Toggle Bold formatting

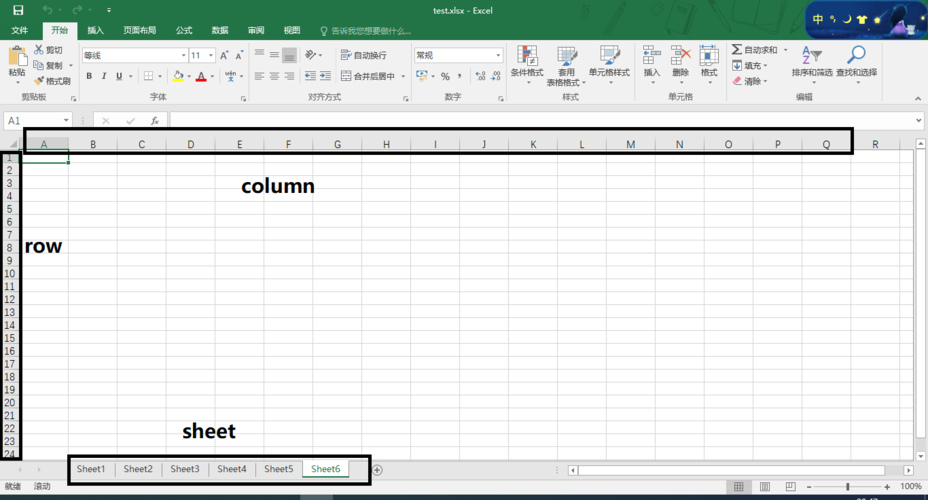click(x=89, y=76)
